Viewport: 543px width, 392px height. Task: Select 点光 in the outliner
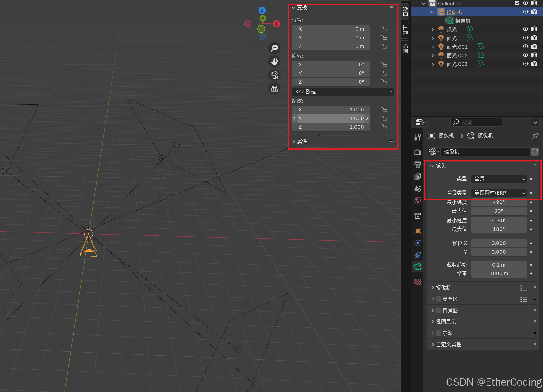(x=452, y=30)
